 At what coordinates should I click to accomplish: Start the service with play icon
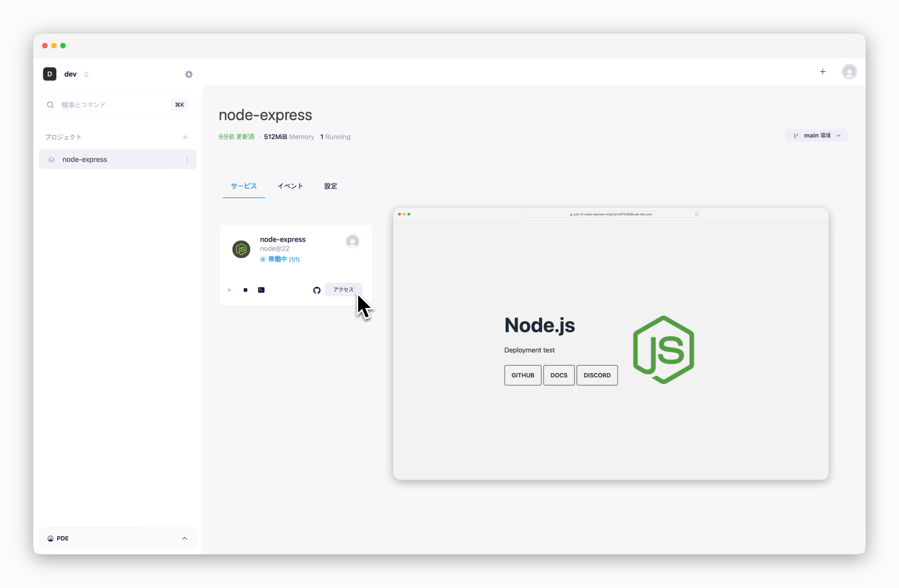(229, 290)
